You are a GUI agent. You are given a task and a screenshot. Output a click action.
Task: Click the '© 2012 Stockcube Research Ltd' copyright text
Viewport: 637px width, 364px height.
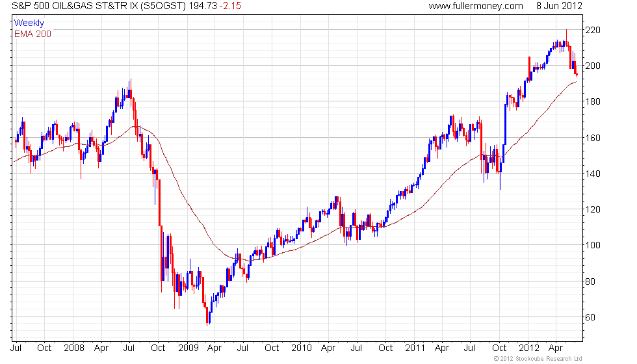click(538, 359)
